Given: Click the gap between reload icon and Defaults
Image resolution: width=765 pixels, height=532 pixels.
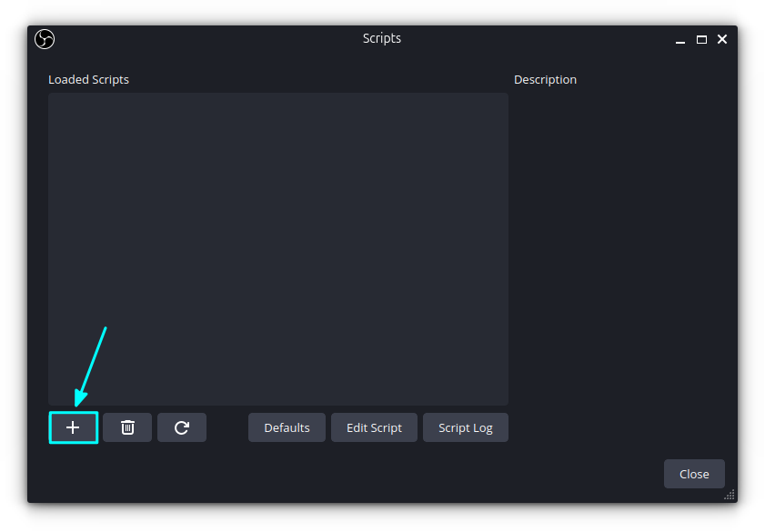Looking at the screenshot, I should click(x=227, y=427).
